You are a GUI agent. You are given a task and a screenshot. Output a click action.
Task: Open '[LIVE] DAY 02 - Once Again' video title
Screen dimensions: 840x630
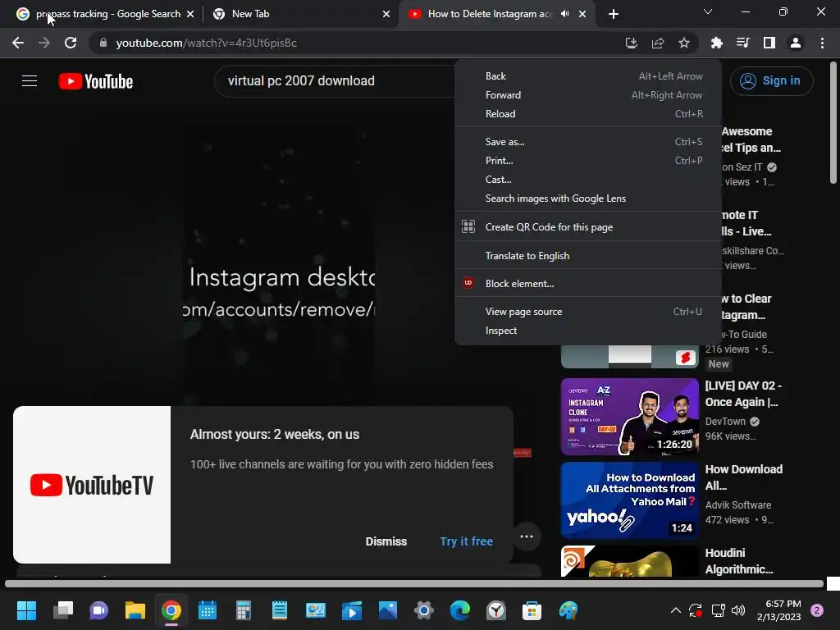pos(743,394)
